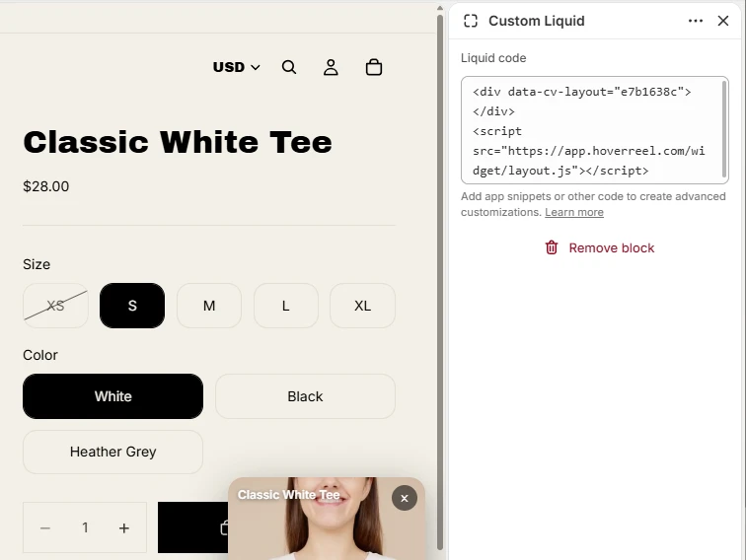The height and width of the screenshot is (560, 746).
Task: Open the shopping cart bag icon
Action: (x=373, y=67)
